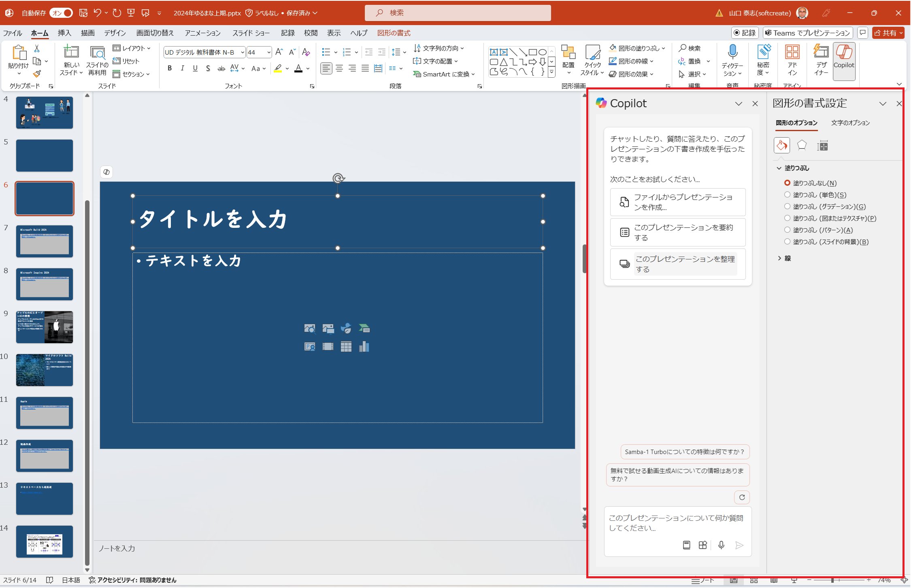Toggle the AutoSave switch
Screen dimensions: 911x588
(61, 13)
